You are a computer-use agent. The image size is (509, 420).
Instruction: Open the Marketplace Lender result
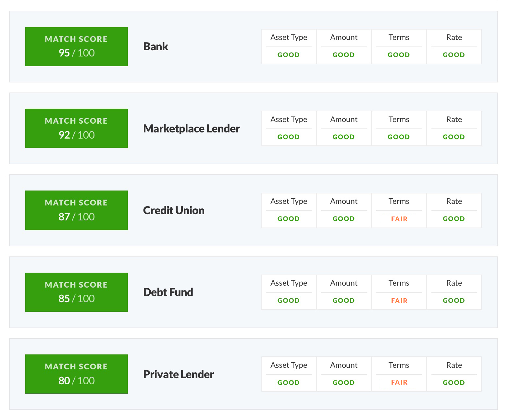[191, 129]
